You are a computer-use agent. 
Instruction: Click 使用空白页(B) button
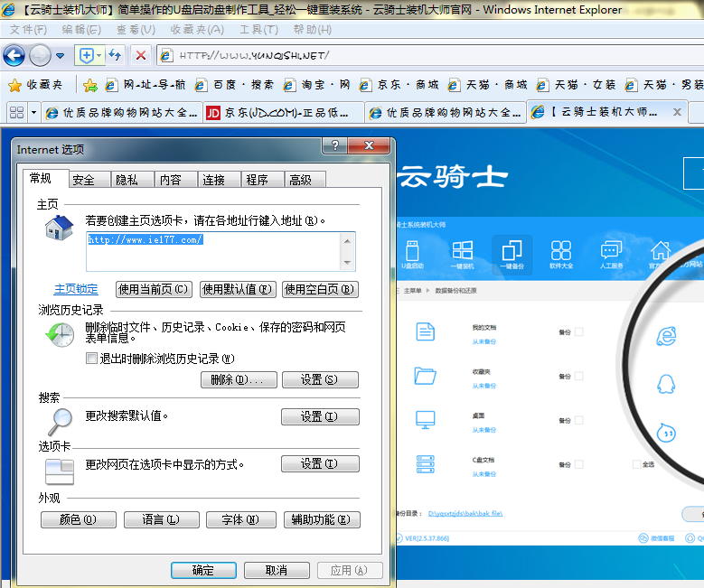pyautogui.click(x=320, y=290)
